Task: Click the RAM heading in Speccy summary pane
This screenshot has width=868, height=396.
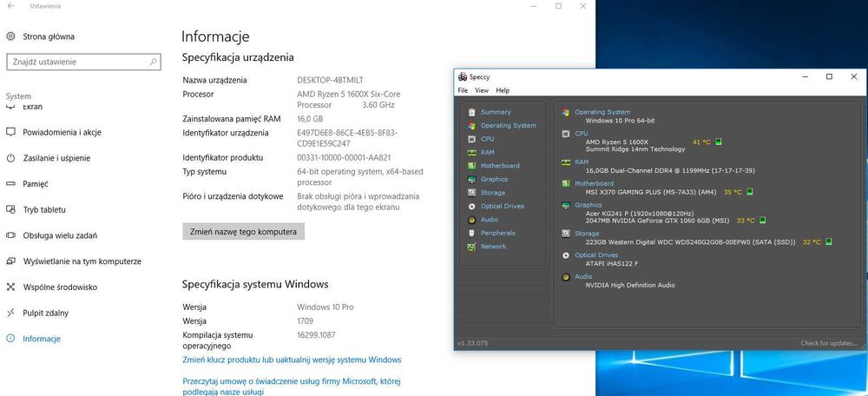Action: pos(582,162)
